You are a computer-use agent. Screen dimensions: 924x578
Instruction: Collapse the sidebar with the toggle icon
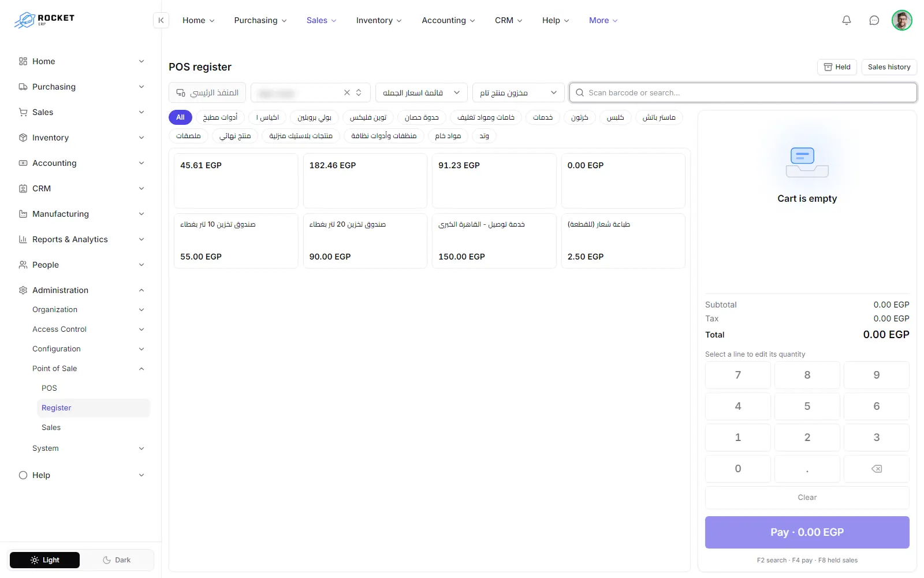(161, 20)
